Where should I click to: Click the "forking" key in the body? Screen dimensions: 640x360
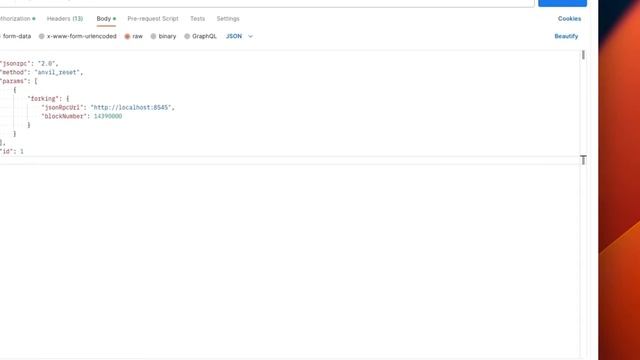pos(43,99)
